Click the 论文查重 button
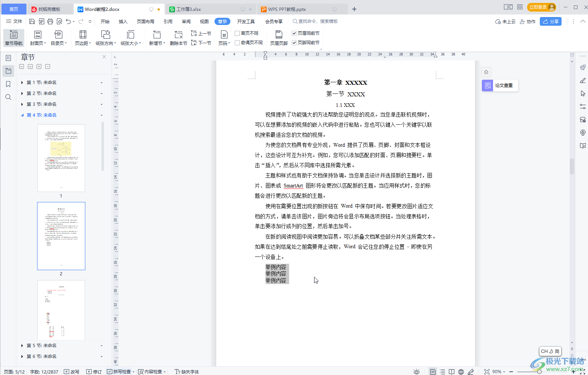Viewport: 588px width, 375px height. pos(500,86)
